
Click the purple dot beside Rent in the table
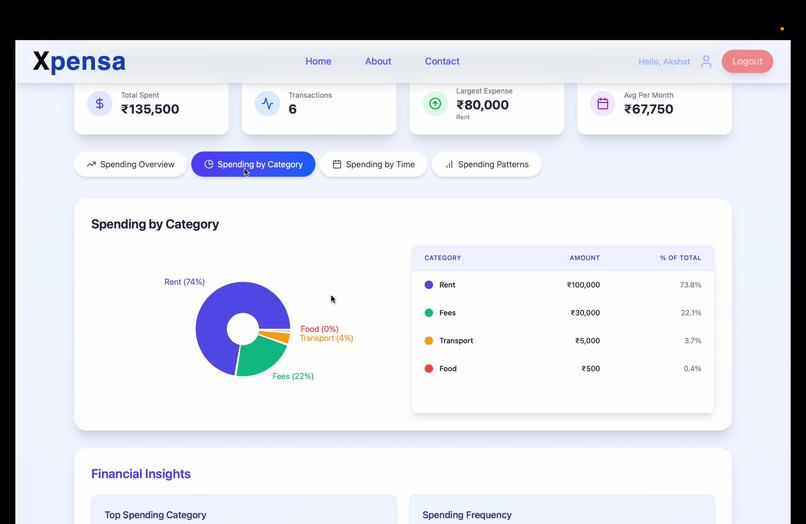429,285
